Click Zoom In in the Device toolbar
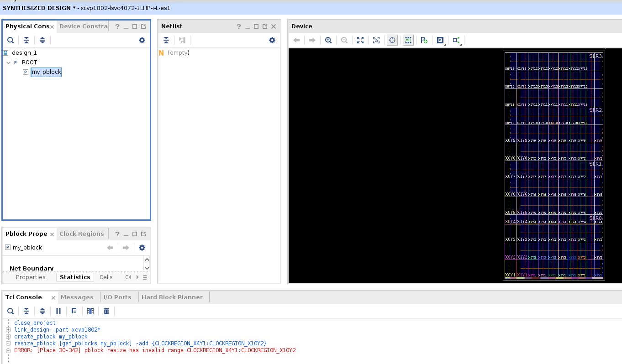 328,40
